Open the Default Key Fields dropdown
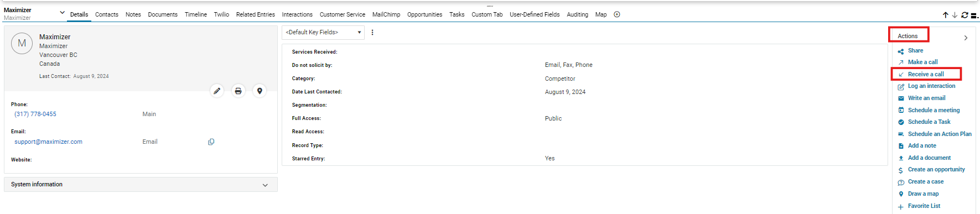Viewport: 980px width, 214px height. point(323,33)
